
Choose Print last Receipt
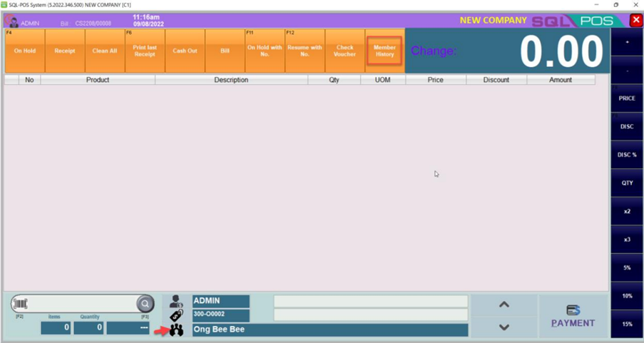pos(145,51)
